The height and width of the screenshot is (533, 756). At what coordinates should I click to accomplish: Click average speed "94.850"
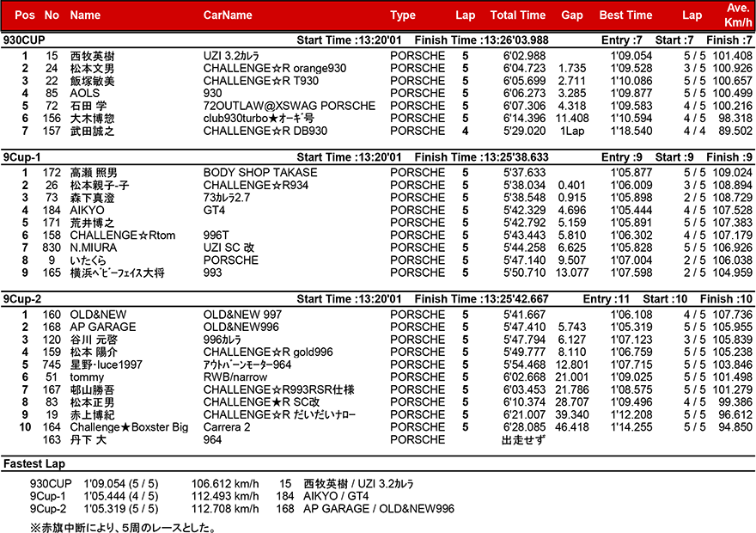[735, 427]
